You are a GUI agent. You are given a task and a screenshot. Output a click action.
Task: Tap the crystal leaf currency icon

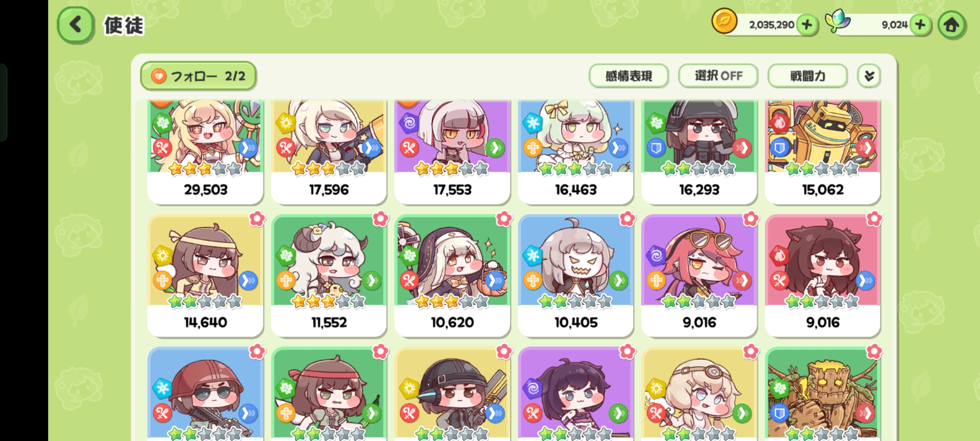tap(837, 21)
